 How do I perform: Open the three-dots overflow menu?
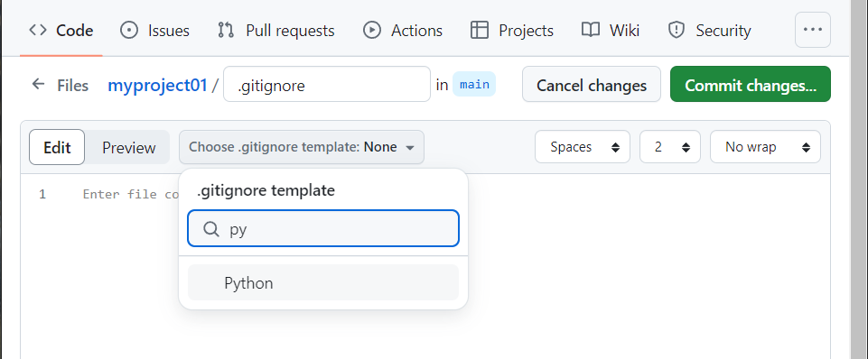click(x=813, y=30)
